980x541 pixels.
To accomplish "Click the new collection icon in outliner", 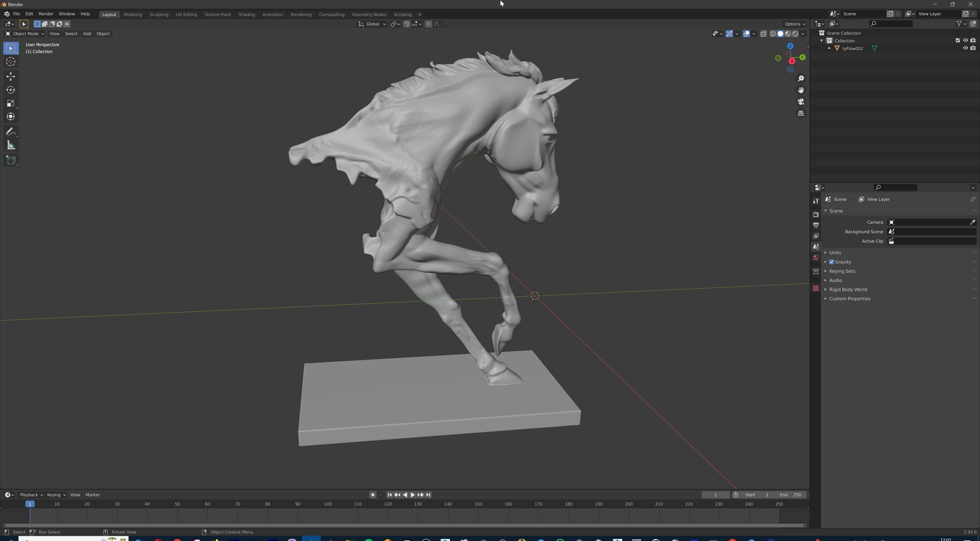I will click(x=973, y=23).
